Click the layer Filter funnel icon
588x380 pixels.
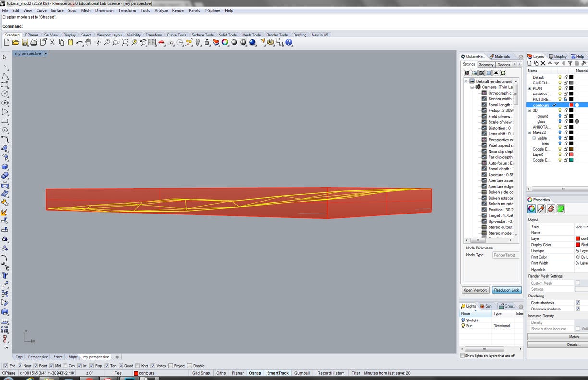[570, 63]
